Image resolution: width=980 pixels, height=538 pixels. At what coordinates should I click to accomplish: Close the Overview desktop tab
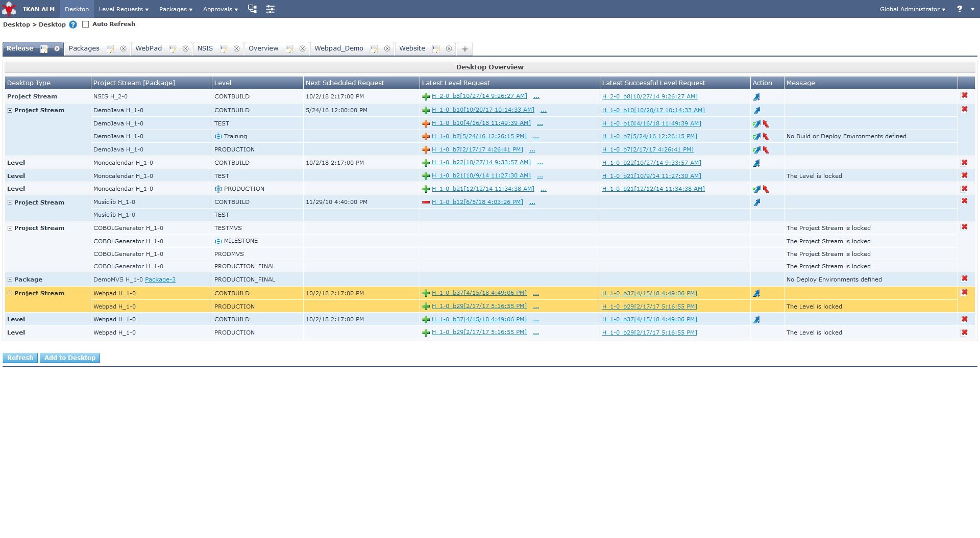pyautogui.click(x=303, y=49)
